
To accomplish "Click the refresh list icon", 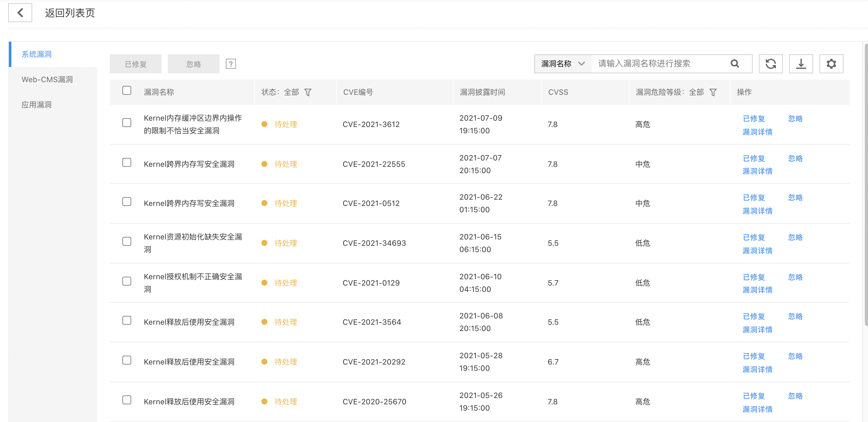I will 770,64.
